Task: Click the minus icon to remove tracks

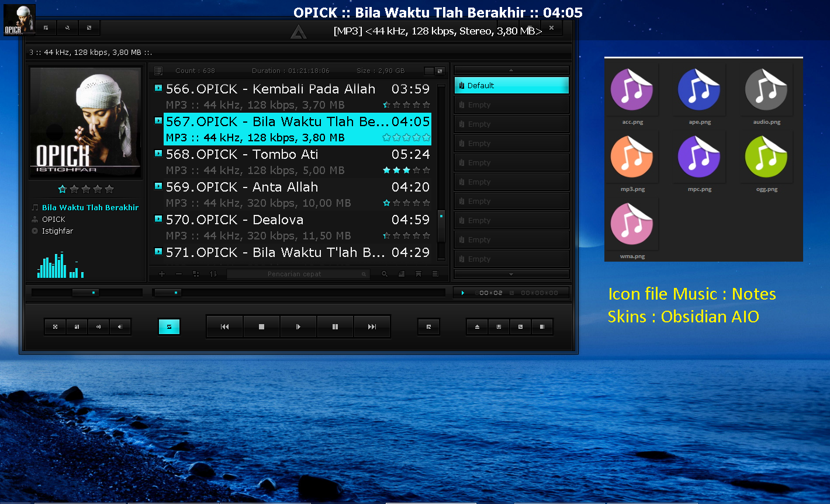Action: point(179,274)
